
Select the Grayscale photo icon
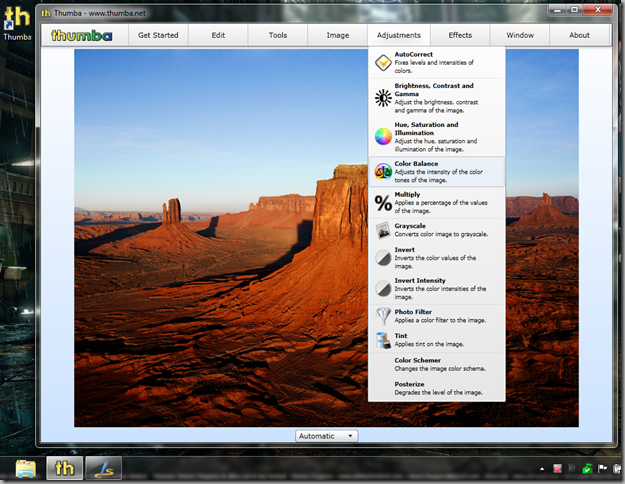[383, 230]
